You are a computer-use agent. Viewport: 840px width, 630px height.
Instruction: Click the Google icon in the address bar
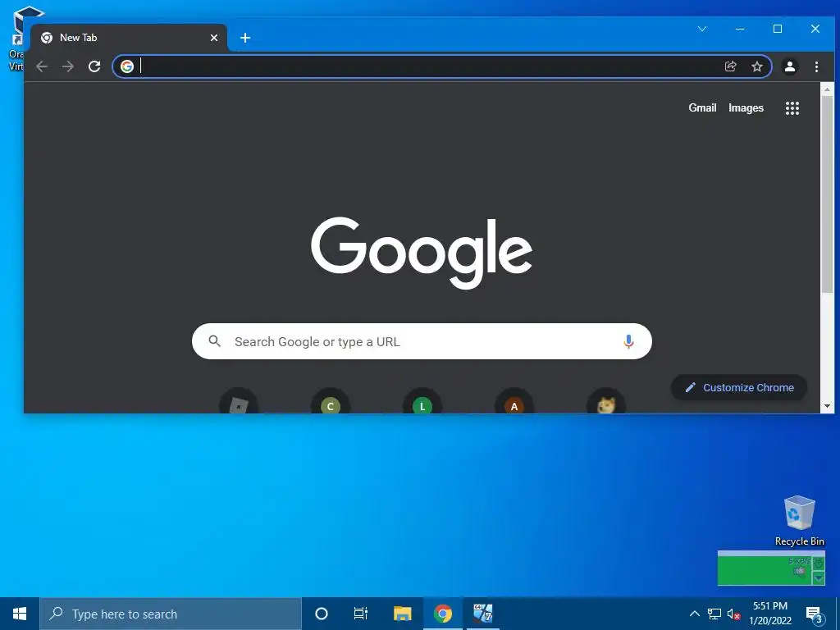tap(127, 66)
